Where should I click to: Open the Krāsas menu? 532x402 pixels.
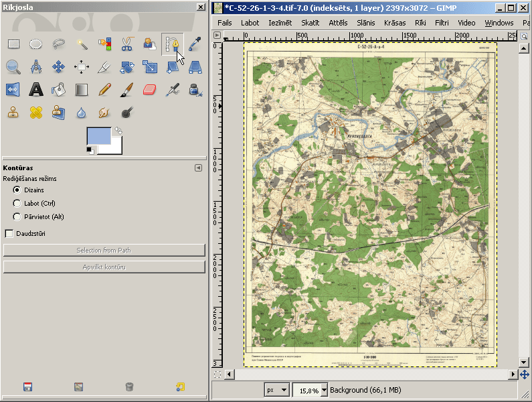pyautogui.click(x=395, y=23)
